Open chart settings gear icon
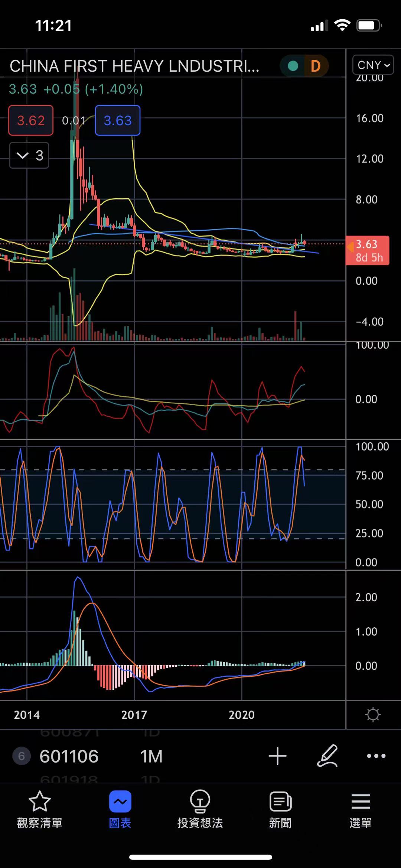The height and width of the screenshot is (868, 401). coord(373,715)
